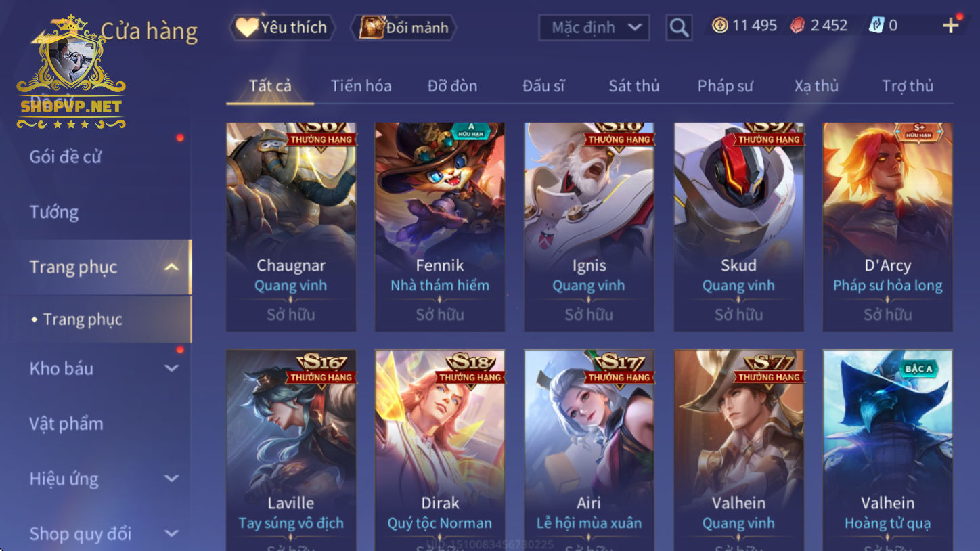The width and height of the screenshot is (980, 551).
Task: Switch to the Pháp sư tab
Action: coord(725,86)
